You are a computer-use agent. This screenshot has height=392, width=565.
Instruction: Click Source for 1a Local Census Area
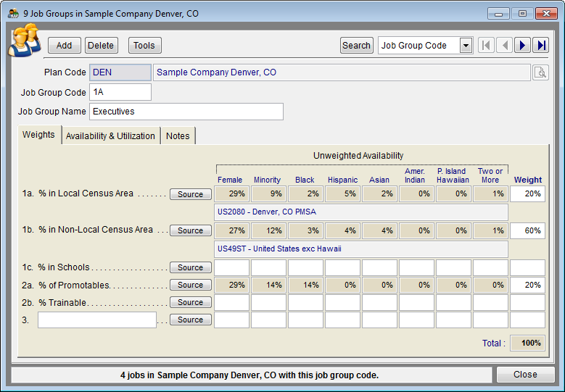coord(191,194)
